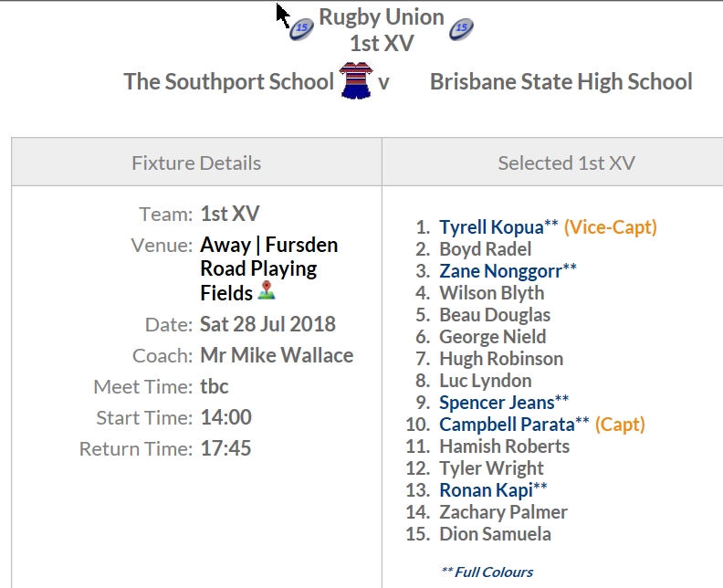Click Dion Samuela in the team list
Image resolution: width=723 pixels, height=588 pixels.
tap(495, 533)
